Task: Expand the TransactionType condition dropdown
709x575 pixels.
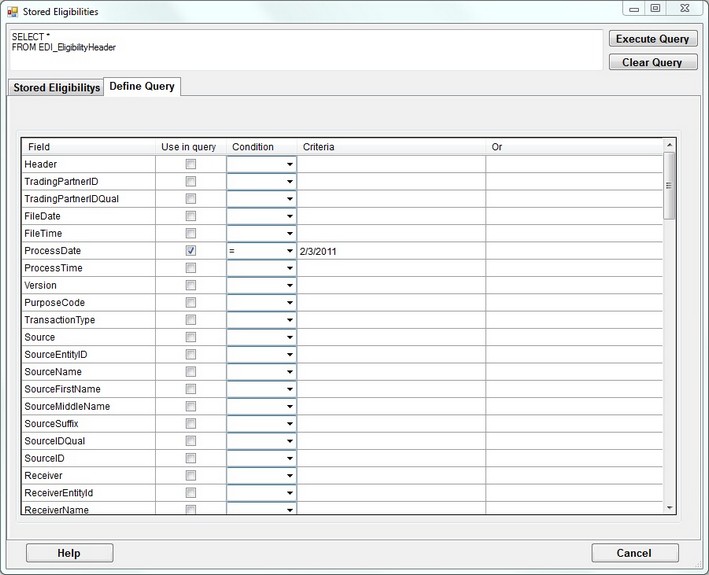Action: [289, 320]
